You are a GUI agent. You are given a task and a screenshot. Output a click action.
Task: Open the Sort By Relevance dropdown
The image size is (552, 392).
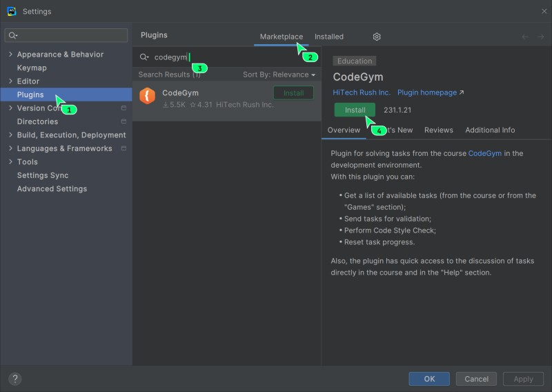(x=279, y=75)
